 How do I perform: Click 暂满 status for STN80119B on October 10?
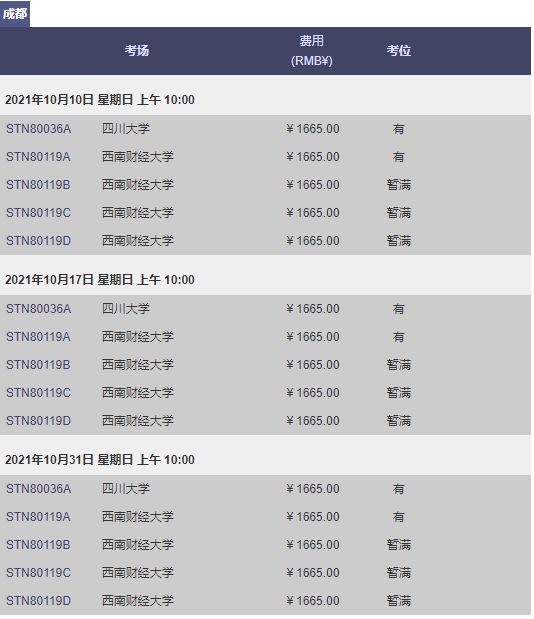click(x=399, y=185)
